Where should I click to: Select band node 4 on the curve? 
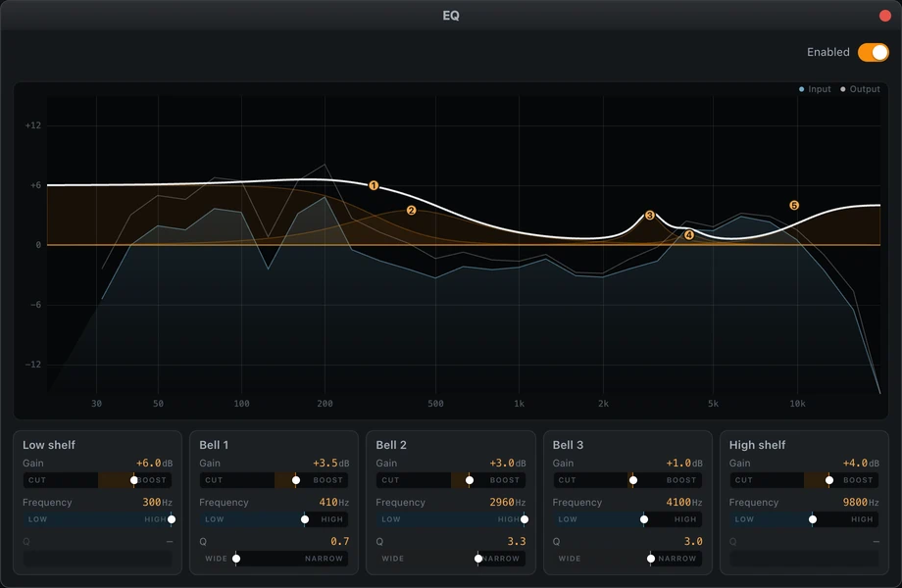point(688,234)
